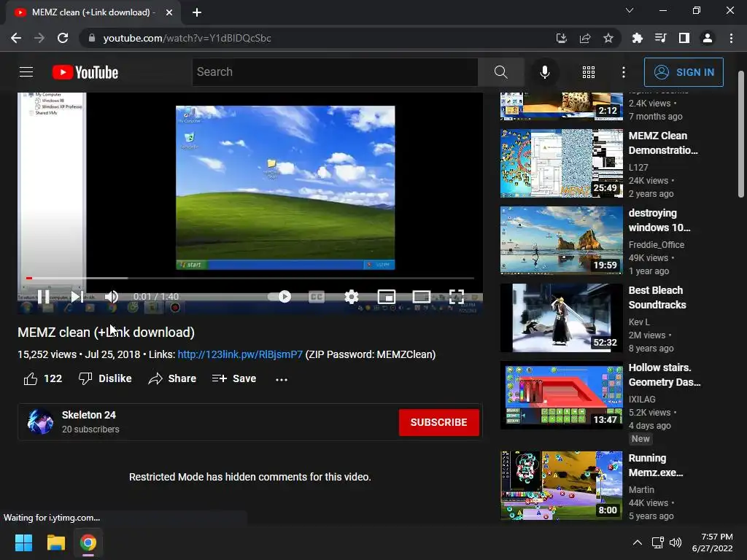Open File Explorer from taskbar
The image size is (747, 560).
coord(55,542)
